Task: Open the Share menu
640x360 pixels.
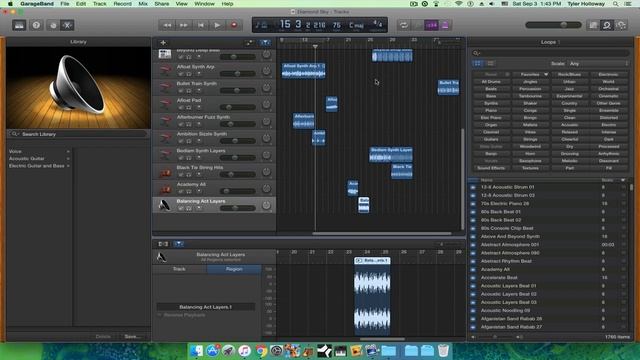Action: [162, 4]
